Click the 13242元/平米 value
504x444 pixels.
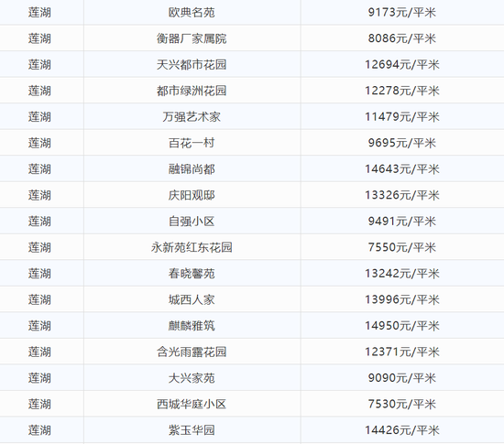402,274
